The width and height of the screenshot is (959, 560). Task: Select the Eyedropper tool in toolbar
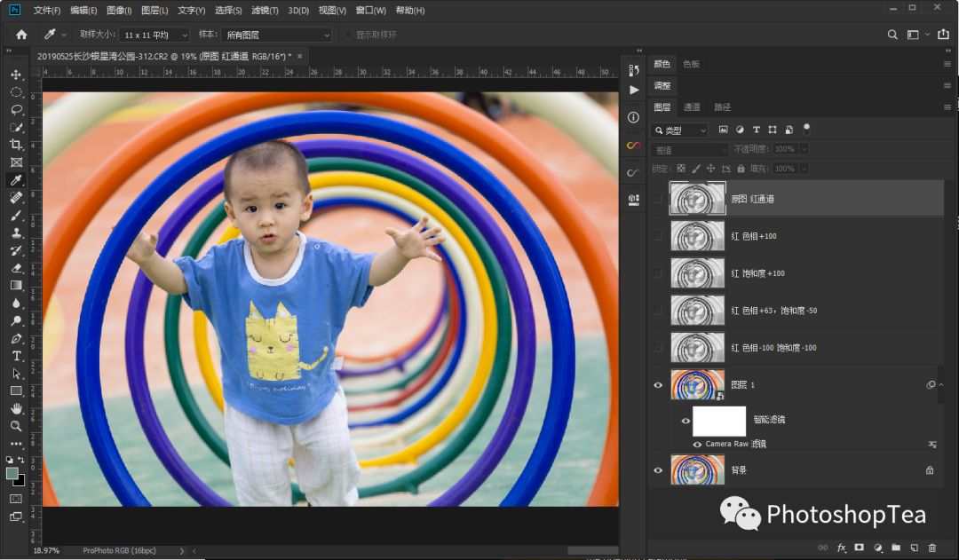tap(16, 180)
